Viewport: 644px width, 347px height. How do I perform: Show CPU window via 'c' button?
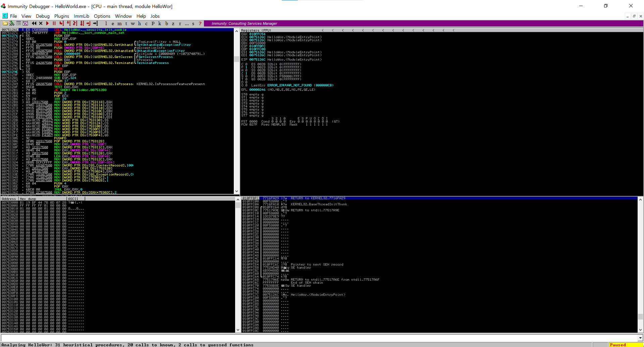[x=146, y=23]
